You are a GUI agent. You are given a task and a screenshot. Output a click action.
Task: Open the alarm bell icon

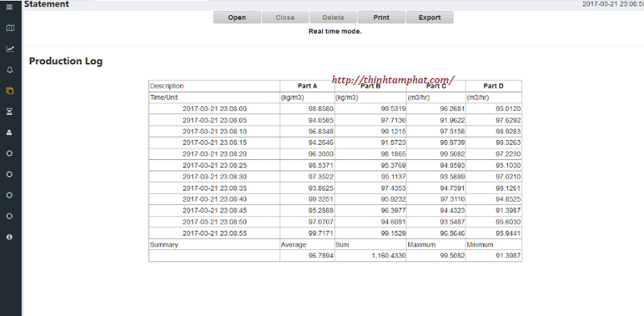(x=10, y=70)
